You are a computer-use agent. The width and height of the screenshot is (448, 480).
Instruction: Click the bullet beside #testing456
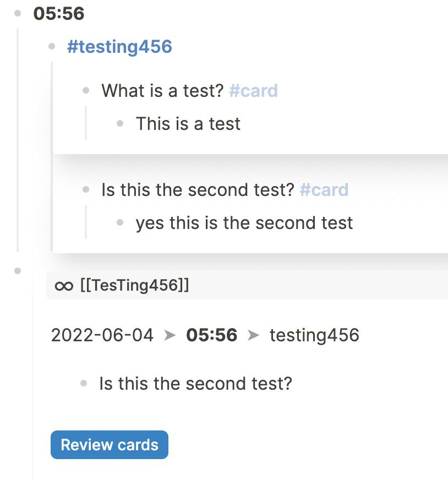point(52,47)
